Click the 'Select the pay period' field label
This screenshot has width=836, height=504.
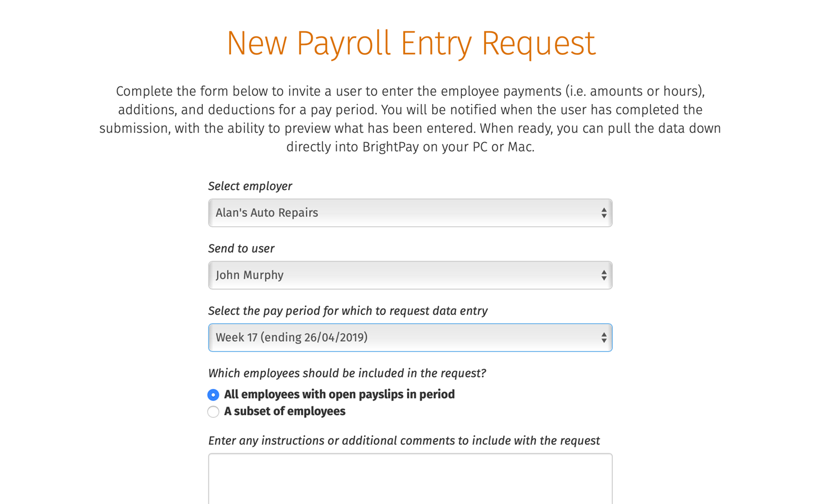pyautogui.click(x=348, y=311)
